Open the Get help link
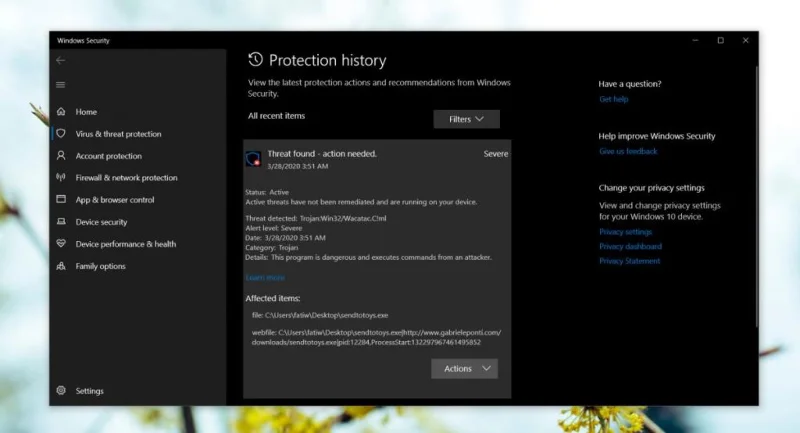The width and height of the screenshot is (800, 433). [614, 99]
